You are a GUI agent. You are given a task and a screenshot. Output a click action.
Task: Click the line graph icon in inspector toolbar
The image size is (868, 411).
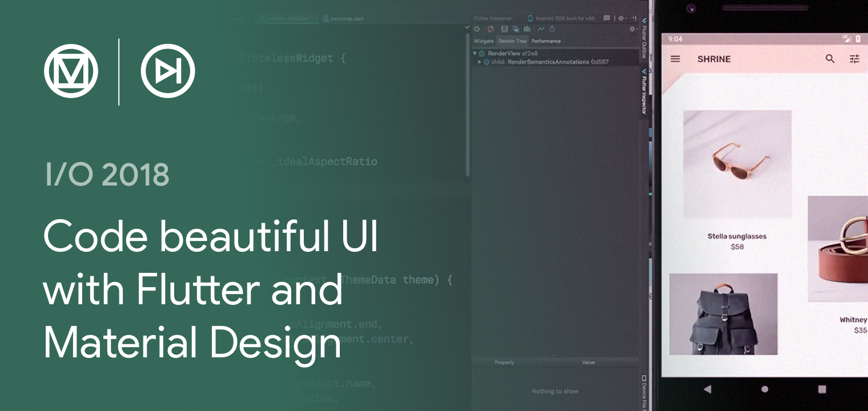click(540, 29)
